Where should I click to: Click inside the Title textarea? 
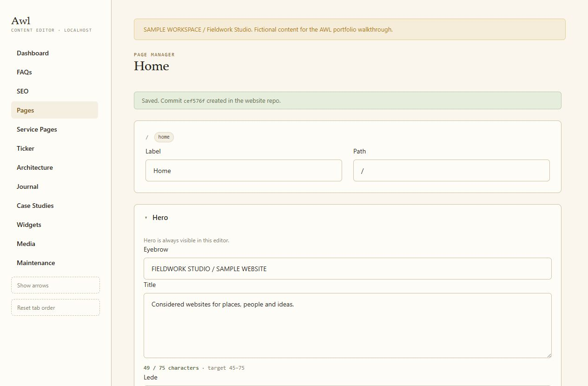(348, 326)
